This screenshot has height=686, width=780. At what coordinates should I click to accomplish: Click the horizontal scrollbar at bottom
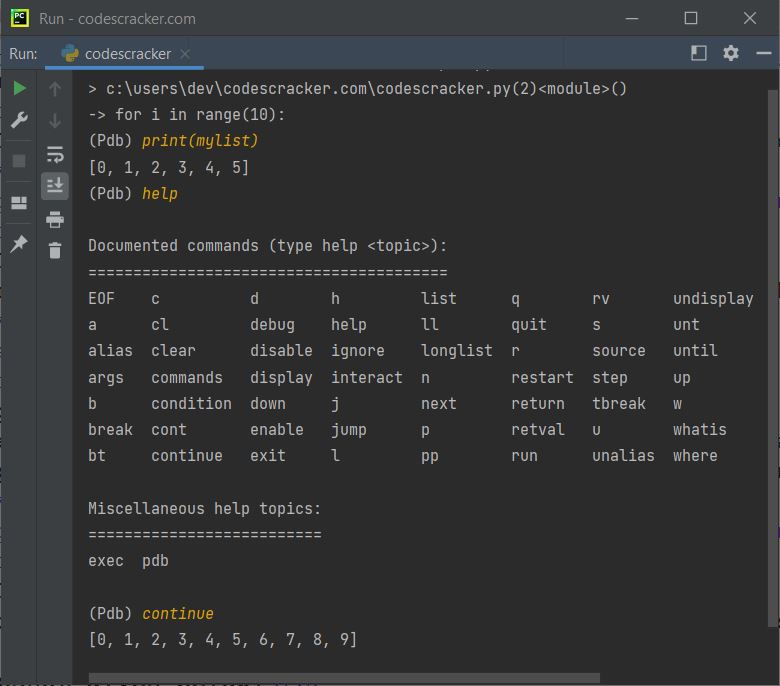tap(344, 678)
